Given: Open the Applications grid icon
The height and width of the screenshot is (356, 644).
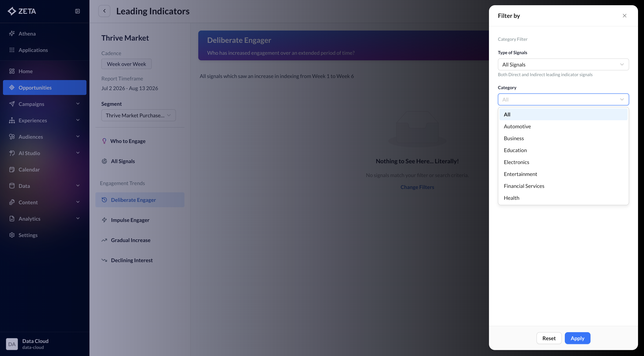Looking at the screenshot, I should coord(12,50).
